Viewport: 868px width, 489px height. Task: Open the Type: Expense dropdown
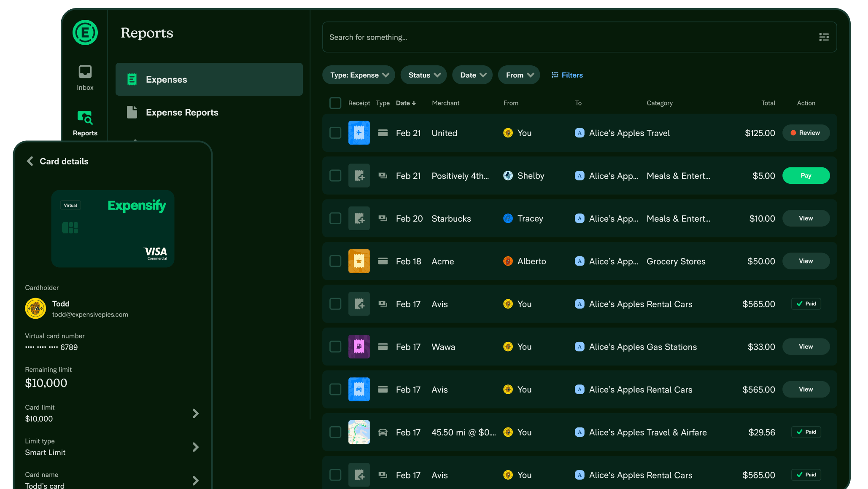pyautogui.click(x=359, y=75)
